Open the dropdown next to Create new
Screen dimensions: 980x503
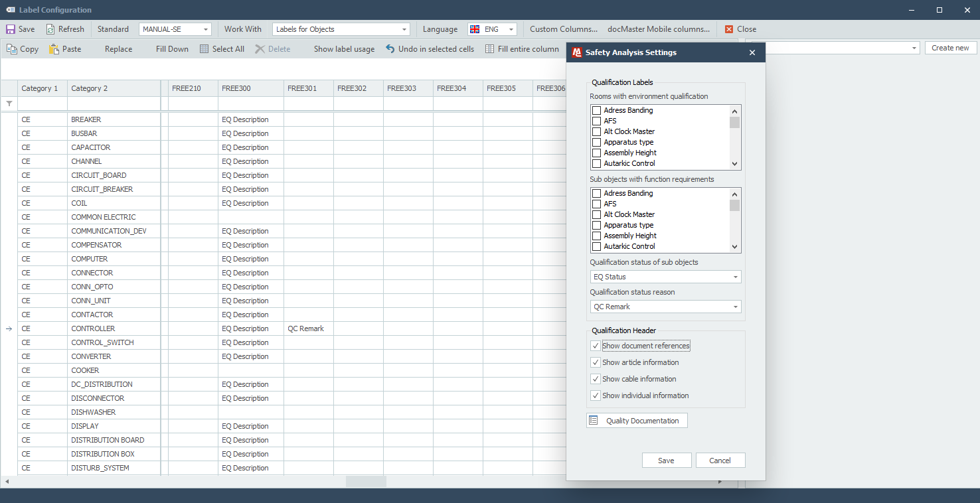click(x=914, y=48)
